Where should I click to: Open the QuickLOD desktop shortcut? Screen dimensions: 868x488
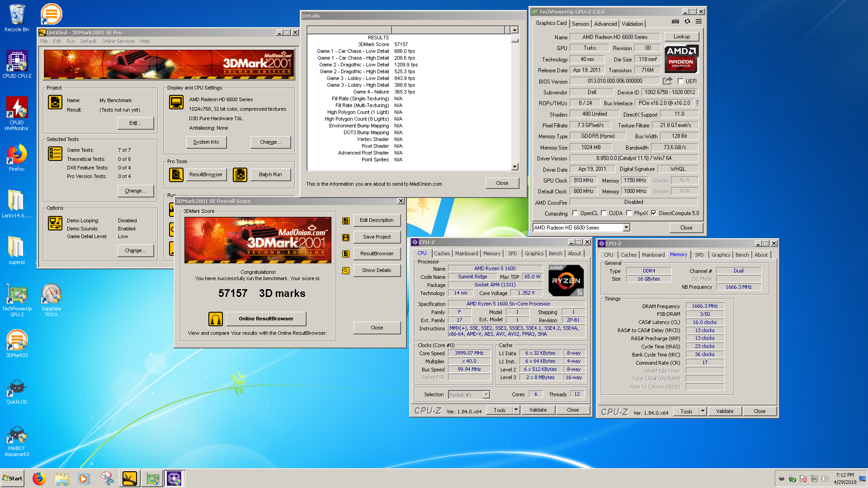[17, 391]
